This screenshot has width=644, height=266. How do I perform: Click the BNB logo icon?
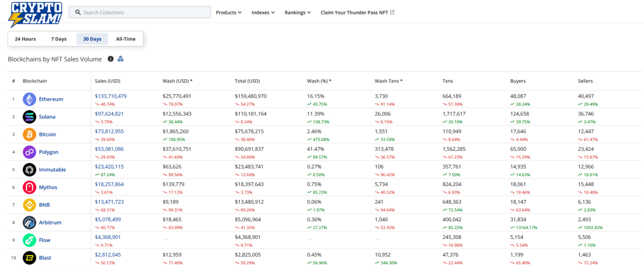point(29,205)
